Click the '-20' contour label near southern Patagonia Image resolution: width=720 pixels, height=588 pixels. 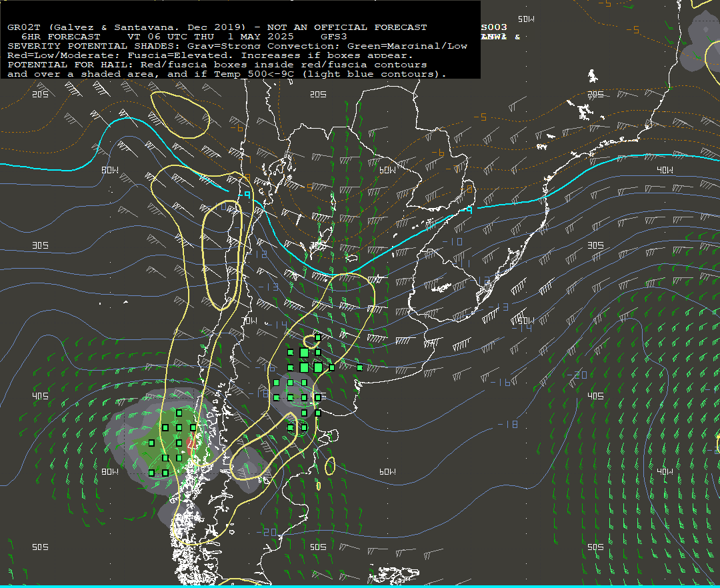click(266, 532)
